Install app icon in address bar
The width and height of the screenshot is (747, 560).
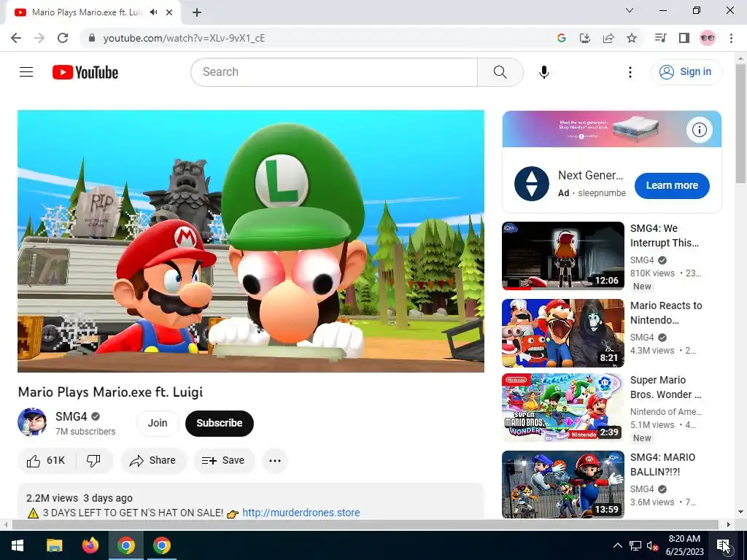(584, 38)
